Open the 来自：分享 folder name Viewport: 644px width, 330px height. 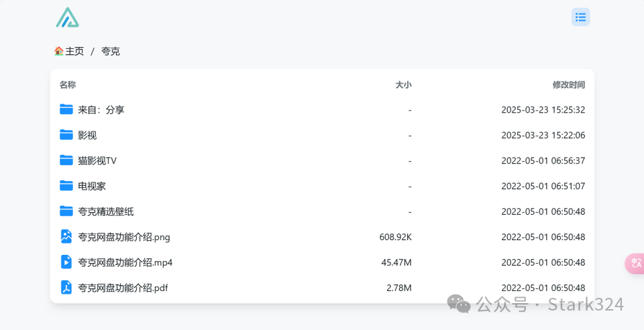point(101,109)
